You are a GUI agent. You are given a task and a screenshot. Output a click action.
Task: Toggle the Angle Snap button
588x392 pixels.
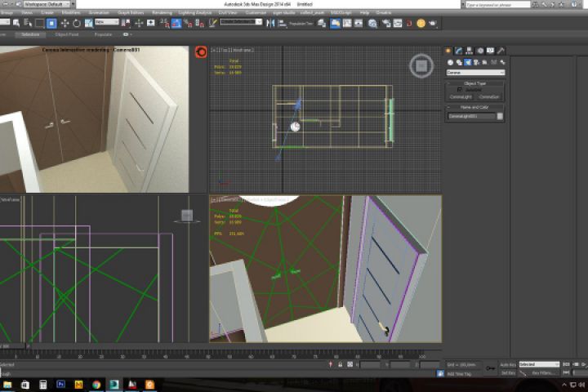pyautogui.click(x=176, y=23)
